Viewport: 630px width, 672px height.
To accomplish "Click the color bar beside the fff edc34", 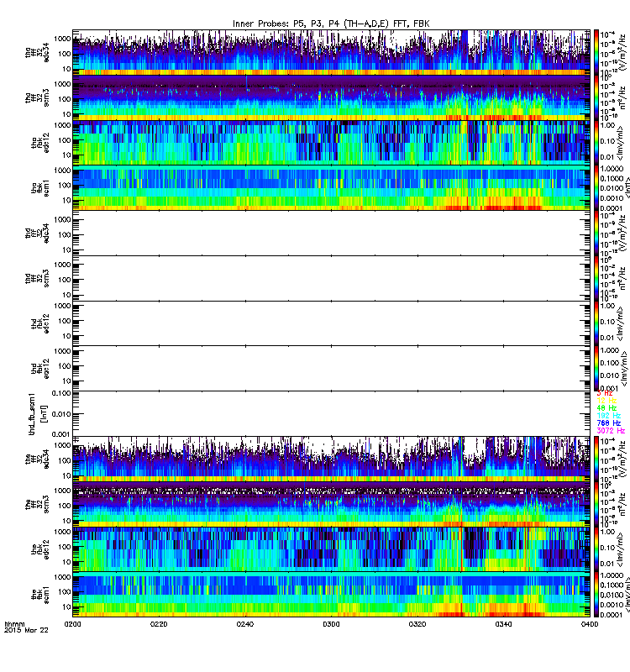I will (x=596, y=459).
